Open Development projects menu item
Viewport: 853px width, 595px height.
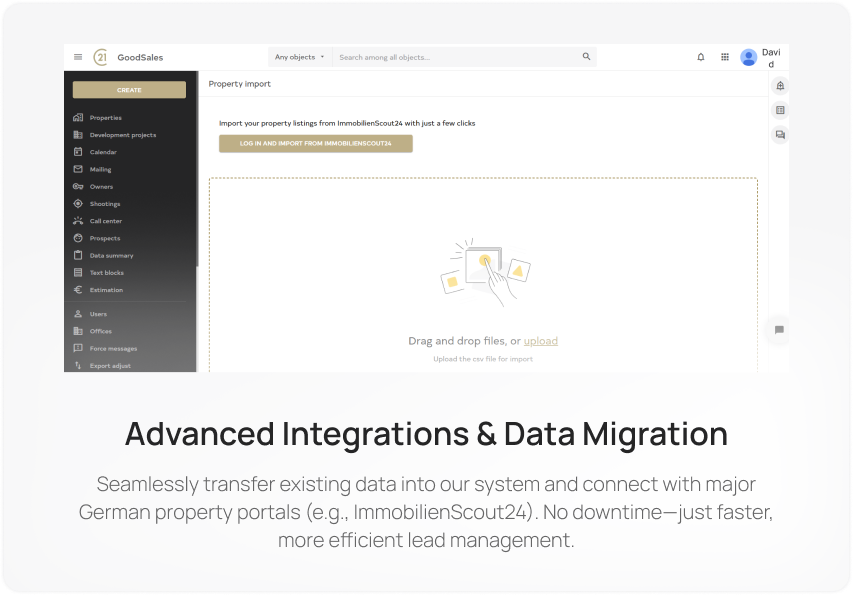(x=123, y=135)
